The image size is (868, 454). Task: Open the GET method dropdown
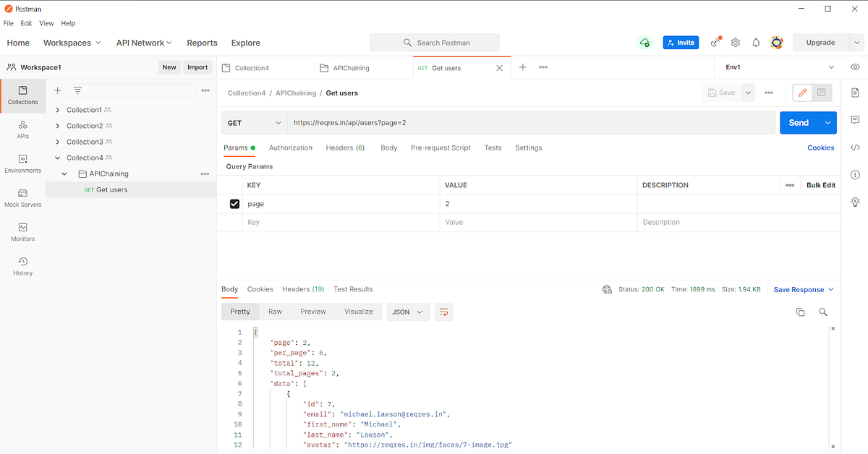(x=254, y=124)
